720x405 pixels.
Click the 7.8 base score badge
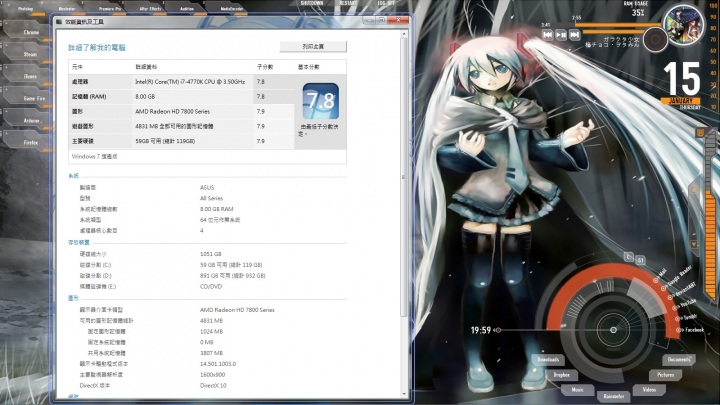click(x=321, y=101)
